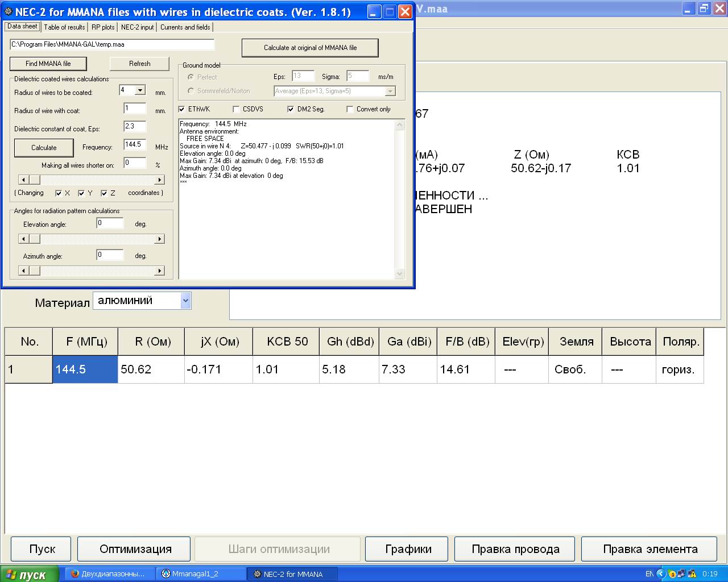Open radius of wires to be coated dropdown
The height and width of the screenshot is (582, 728).
(140, 90)
